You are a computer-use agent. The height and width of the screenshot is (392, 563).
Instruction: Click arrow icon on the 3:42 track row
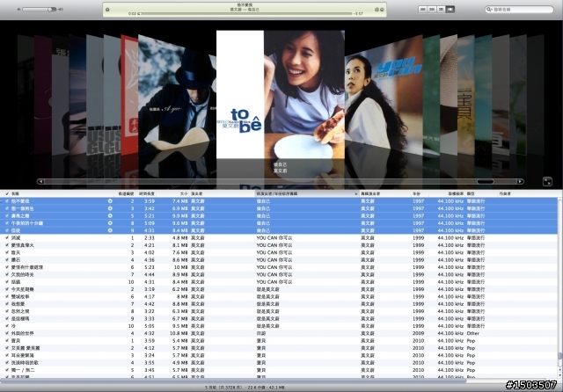[110, 208]
